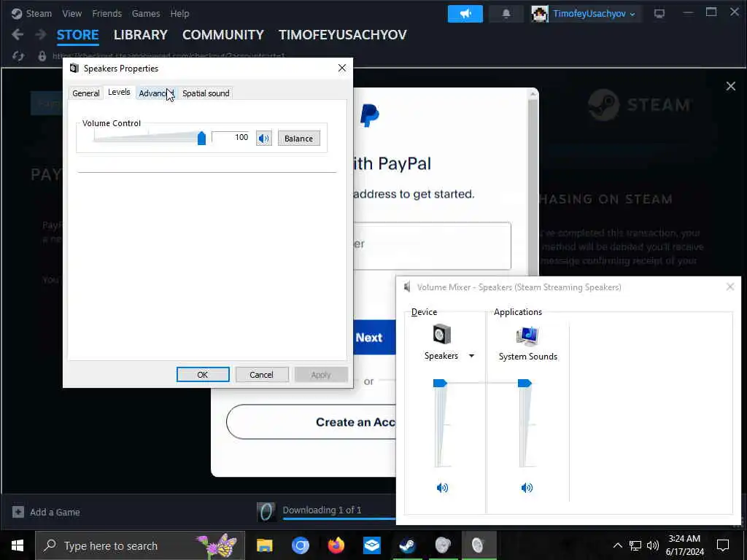The image size is (747, 560).
Task: Click the Volume Control slider thumb
Action: click(201, 138)
